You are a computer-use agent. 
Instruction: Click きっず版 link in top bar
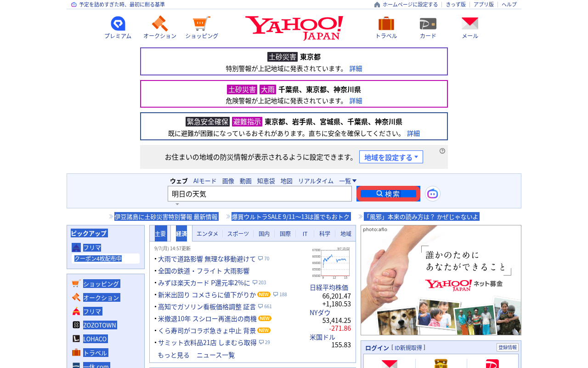pyautogui.click(x=456, y=5)
